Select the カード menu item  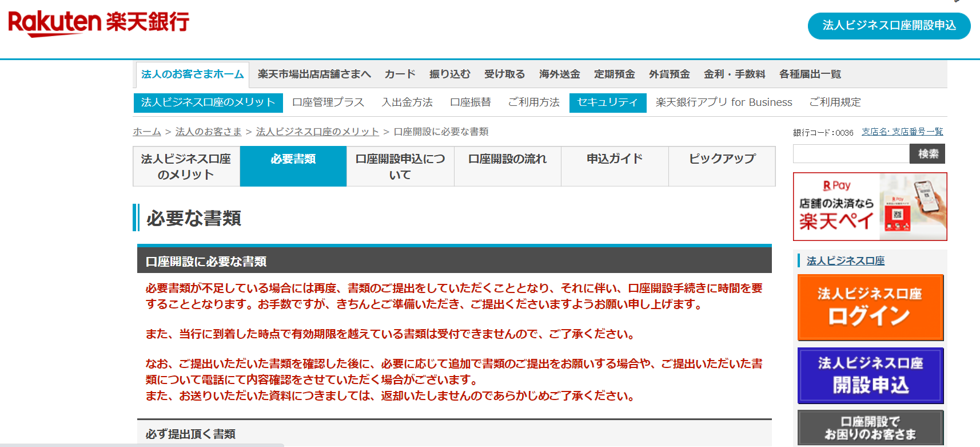coord(400,74)
